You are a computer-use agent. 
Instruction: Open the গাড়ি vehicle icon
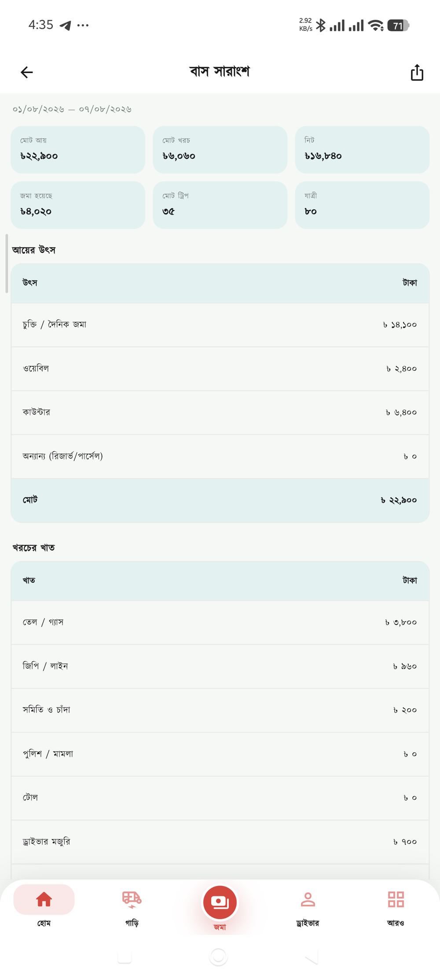click(x=132, y=899)
